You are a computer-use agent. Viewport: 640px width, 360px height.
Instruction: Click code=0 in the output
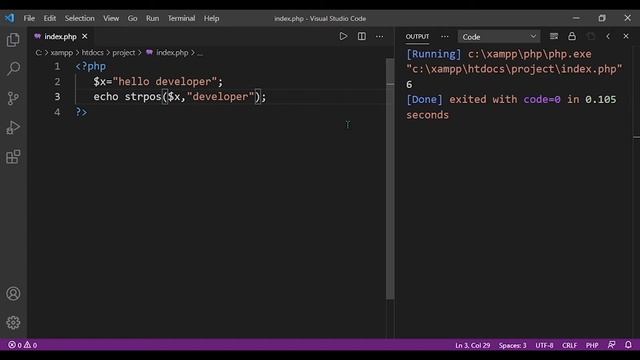pyautogui.click(x=542, y=100)
